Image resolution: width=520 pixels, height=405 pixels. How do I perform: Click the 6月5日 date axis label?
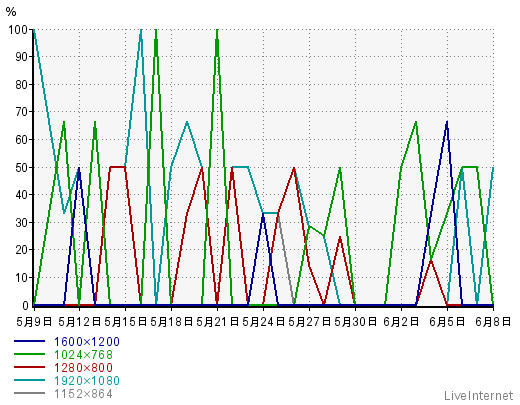(x=447, y=322)
